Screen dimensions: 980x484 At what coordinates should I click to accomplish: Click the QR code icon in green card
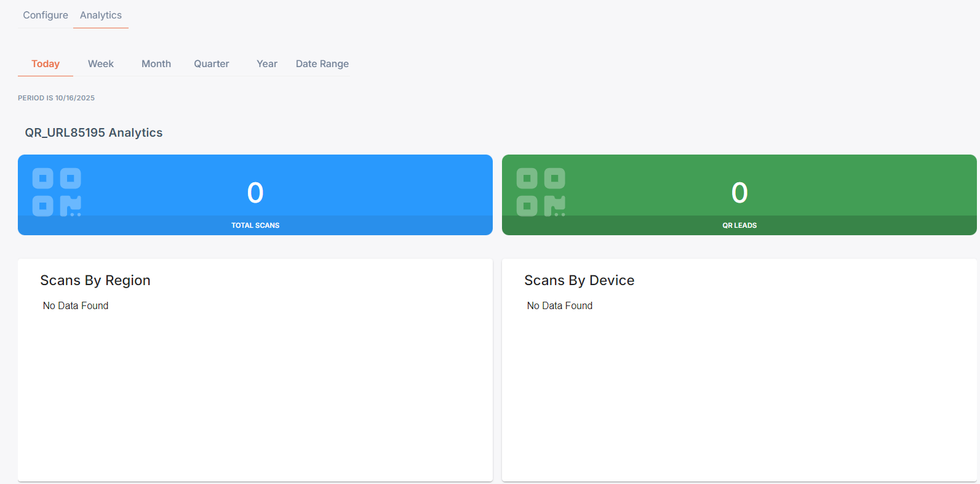[x=541, y=192]
